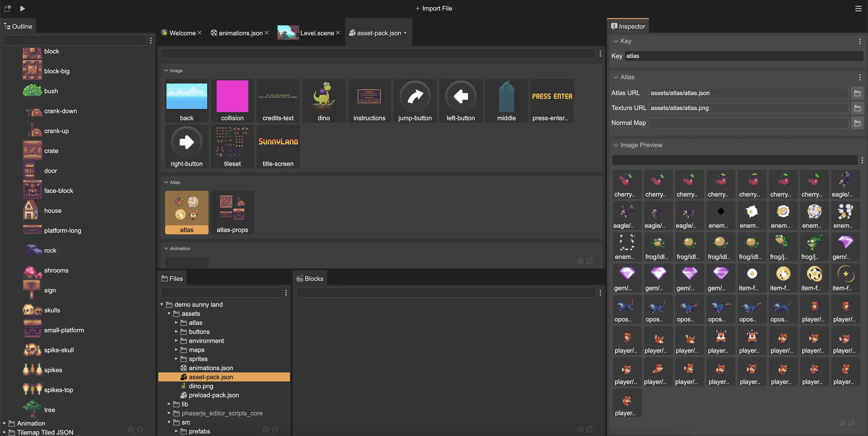Switch to the Level.scene tab
Screen dimensions: 868x436
pos(317,33)
